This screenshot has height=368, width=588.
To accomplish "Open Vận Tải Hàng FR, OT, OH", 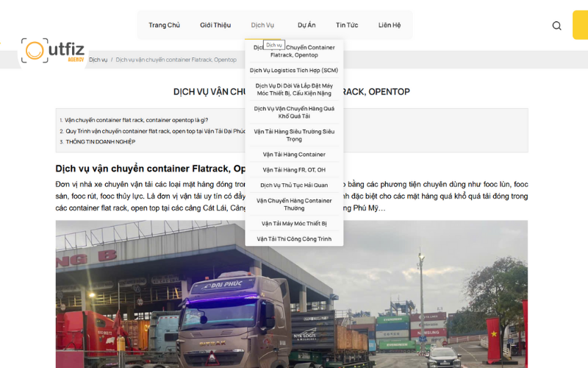I will click(x=294, y=170).
